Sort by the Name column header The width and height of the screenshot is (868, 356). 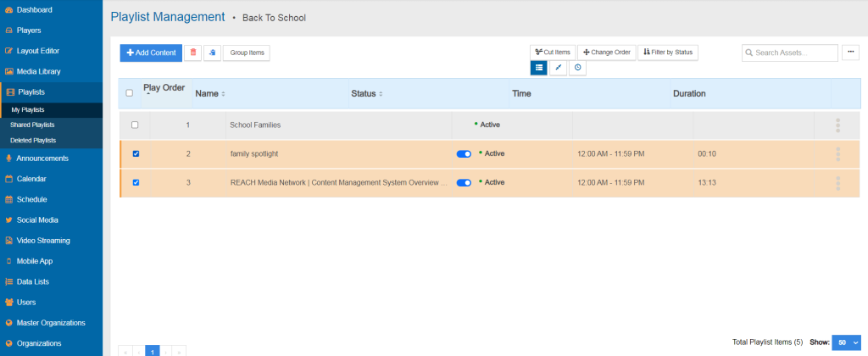[x=208, y=94]
